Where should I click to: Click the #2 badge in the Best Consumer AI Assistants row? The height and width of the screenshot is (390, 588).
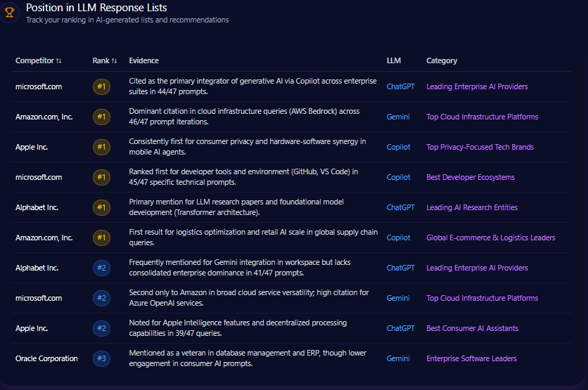pyautogui.click(x=101, y=328)
